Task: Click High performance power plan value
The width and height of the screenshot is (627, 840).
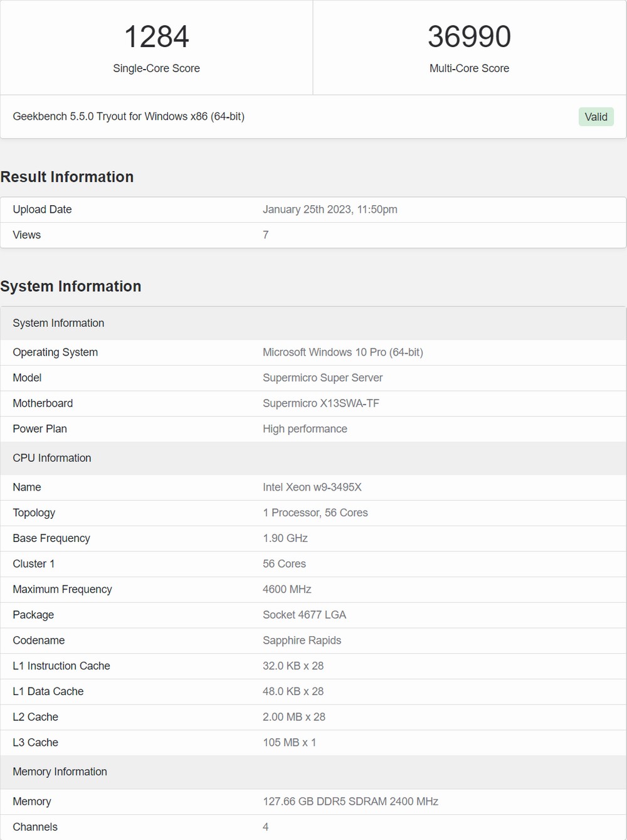Action: pos(305,429)
